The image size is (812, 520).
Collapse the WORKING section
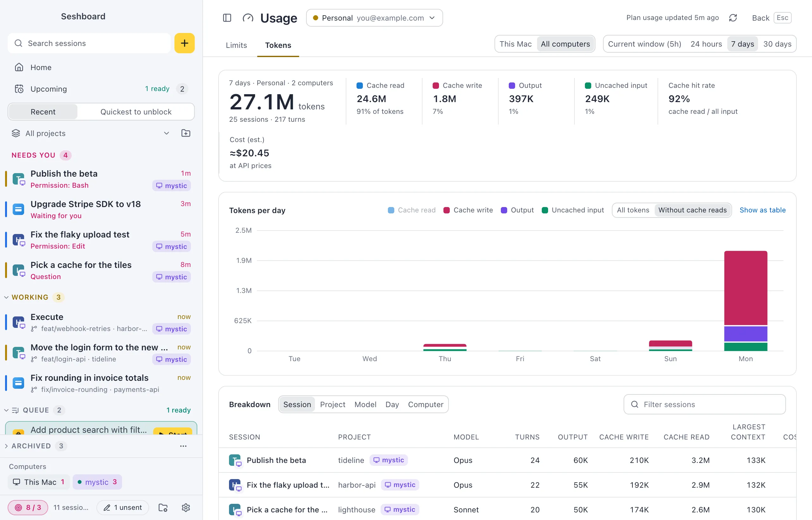tap(6, 297)
